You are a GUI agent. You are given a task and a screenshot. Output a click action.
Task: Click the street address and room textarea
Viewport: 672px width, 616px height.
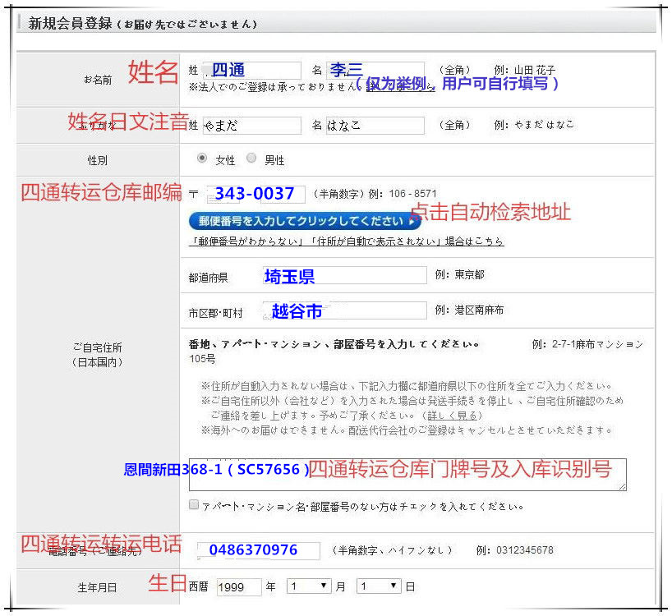tap(407, 475)
